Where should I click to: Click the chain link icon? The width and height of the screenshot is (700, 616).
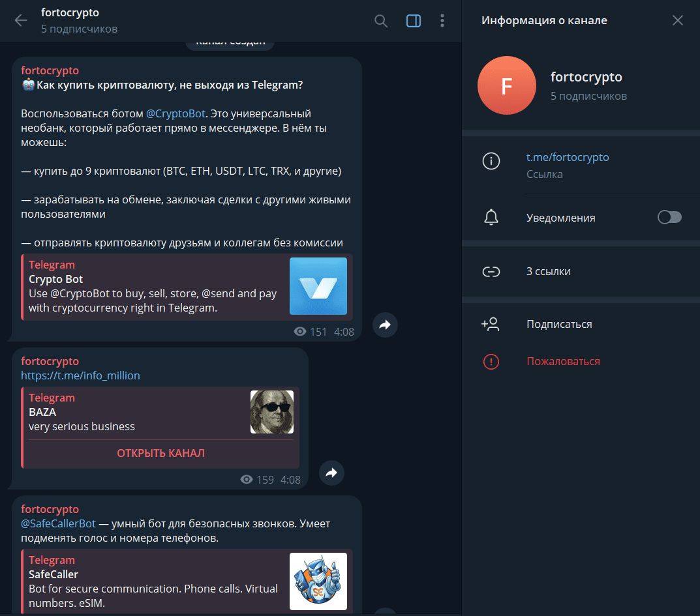coord(491,272)
